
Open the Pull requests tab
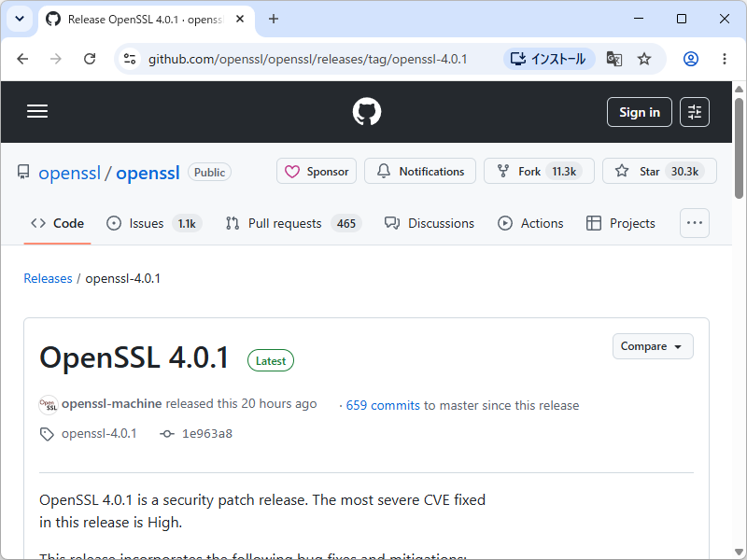pyautogui.click(x=293, y=223)
